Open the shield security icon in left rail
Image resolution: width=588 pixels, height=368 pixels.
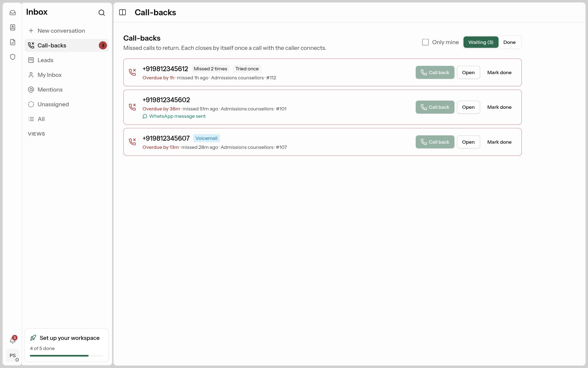click(13, 57)
